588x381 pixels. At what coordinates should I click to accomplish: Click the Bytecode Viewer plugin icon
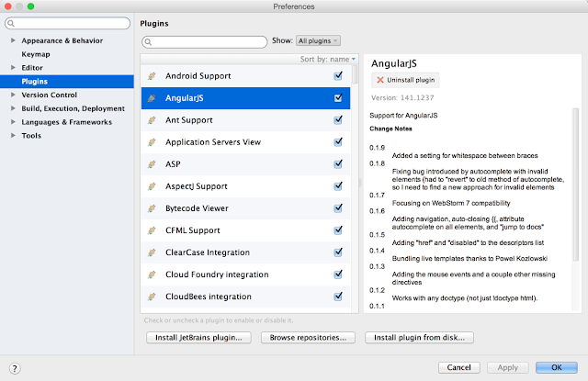[x=152, y=208]
